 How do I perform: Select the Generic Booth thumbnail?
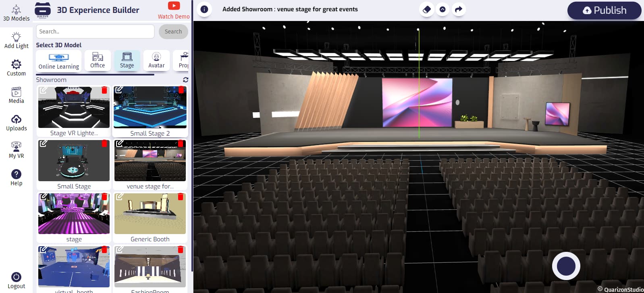click(150, 214)
